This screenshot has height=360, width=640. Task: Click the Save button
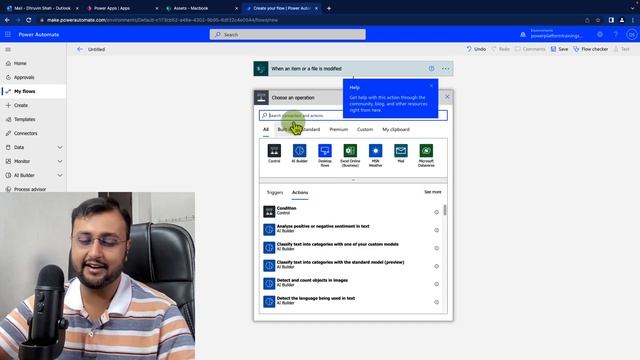[x=559, y=49]
